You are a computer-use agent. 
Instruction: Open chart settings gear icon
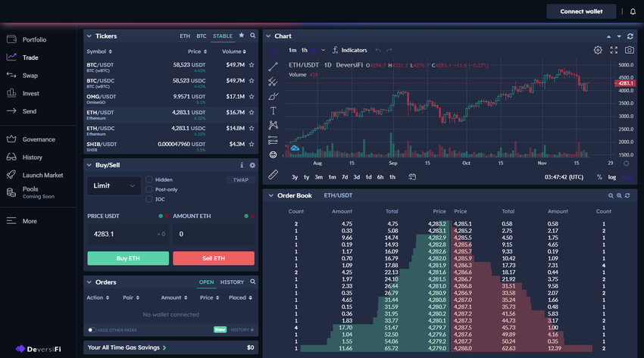pyautogui.click(x=598, y=50)
